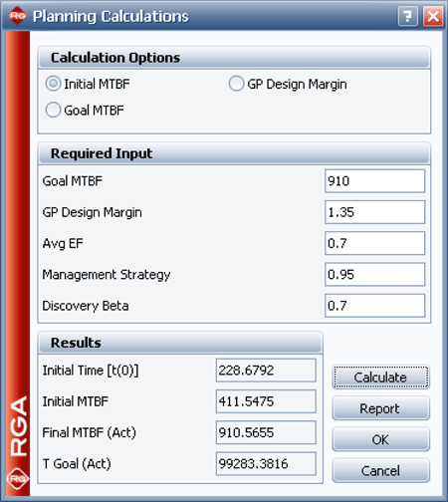The height and width of the screenshot is (502, 448).
Task: Click the Initial MTBF result field
Action: (266, 401)
